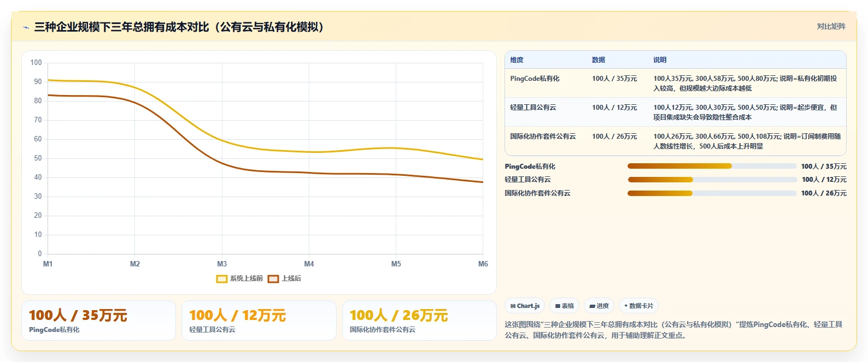The width and height of the screenshot is (868, 362).
Task: Click the progress value 100人 / 35万元
Action: (824, 167)
